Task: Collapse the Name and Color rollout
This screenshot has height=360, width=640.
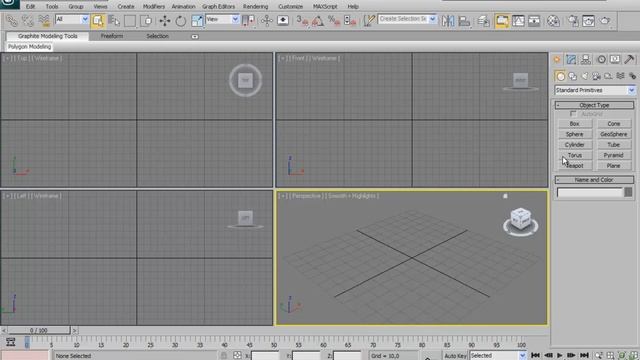Action: click(x=594, y=180)
